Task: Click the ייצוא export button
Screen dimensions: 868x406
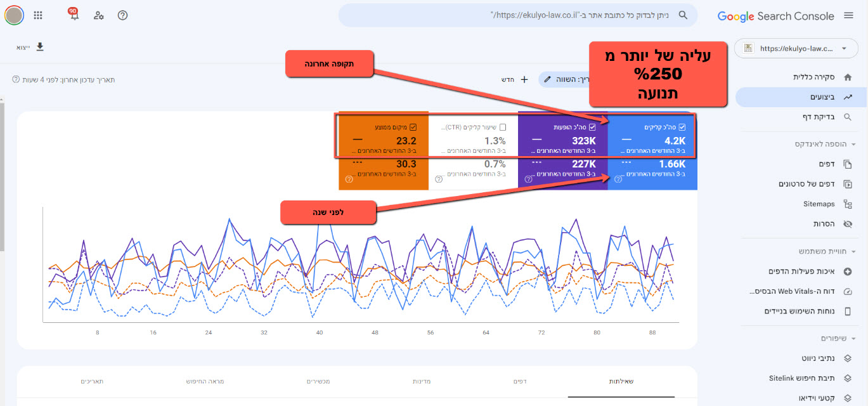Action: [x=30, y=47]
